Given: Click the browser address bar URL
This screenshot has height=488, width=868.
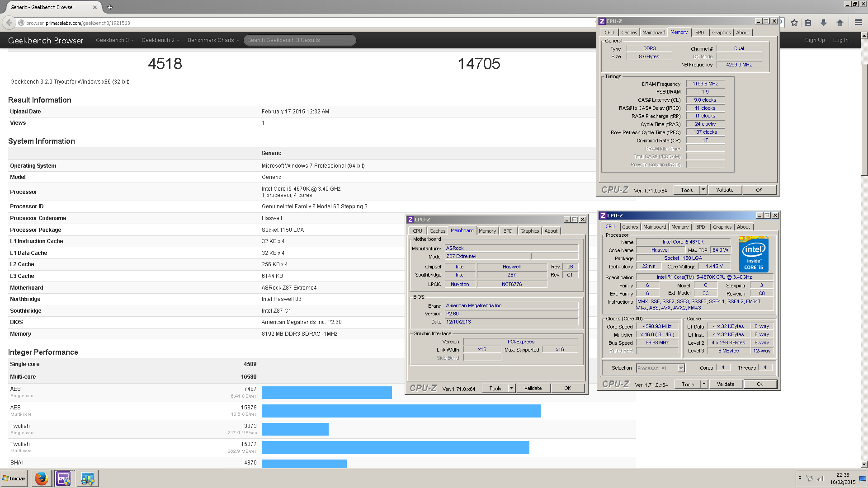Looking at the screenshot, I should click(78, 23).
